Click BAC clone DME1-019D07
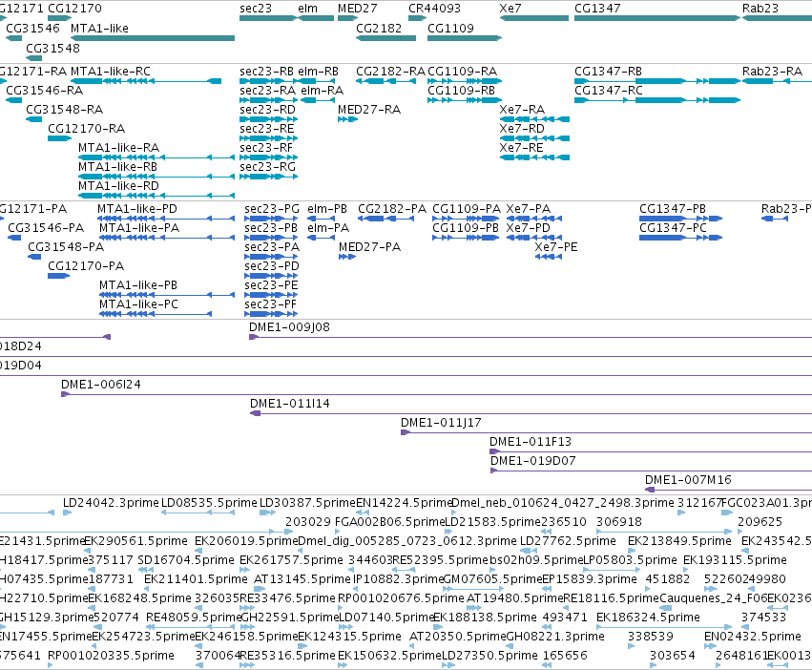 (651, 471)
